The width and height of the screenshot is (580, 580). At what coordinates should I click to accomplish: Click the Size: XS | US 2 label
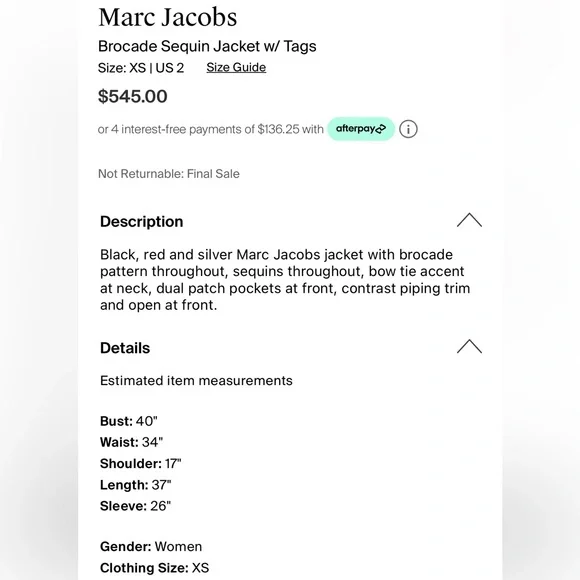141,68
